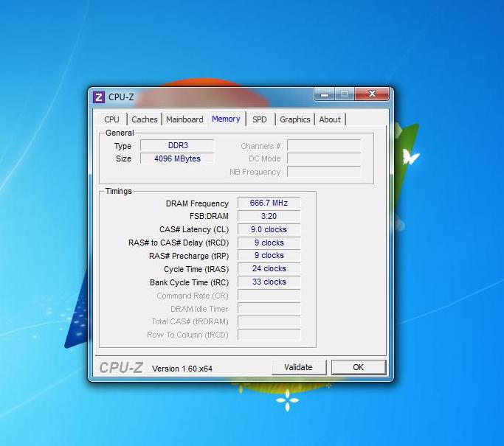504x446 pixels.
Task: Click the CAS# Latency (CL) label
Action: [x=194, y=229]
